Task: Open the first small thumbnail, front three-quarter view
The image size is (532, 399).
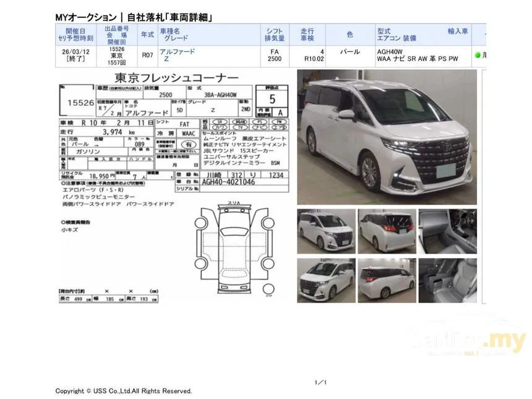Action: pos(326,231)
